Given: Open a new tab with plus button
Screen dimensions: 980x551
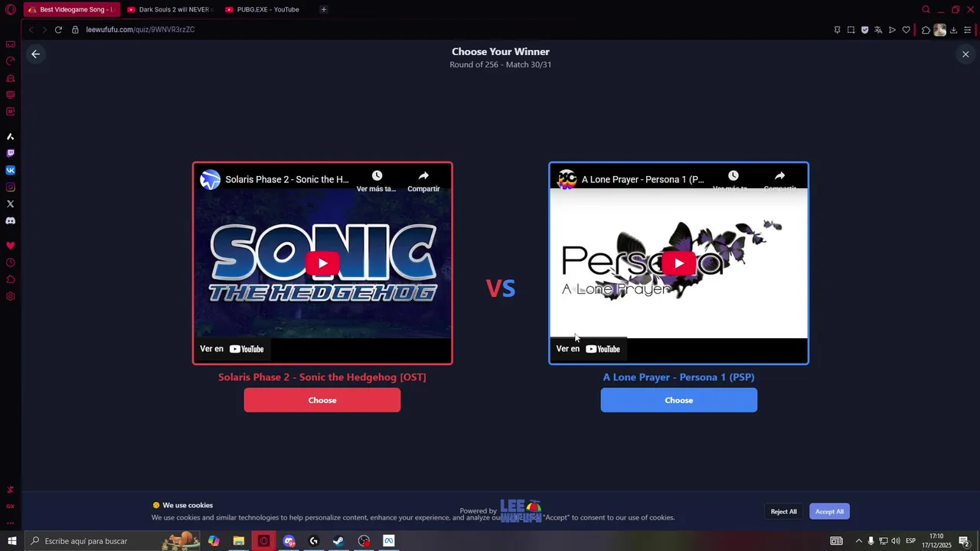Looking at the screenshot, I should pos(324,9).
